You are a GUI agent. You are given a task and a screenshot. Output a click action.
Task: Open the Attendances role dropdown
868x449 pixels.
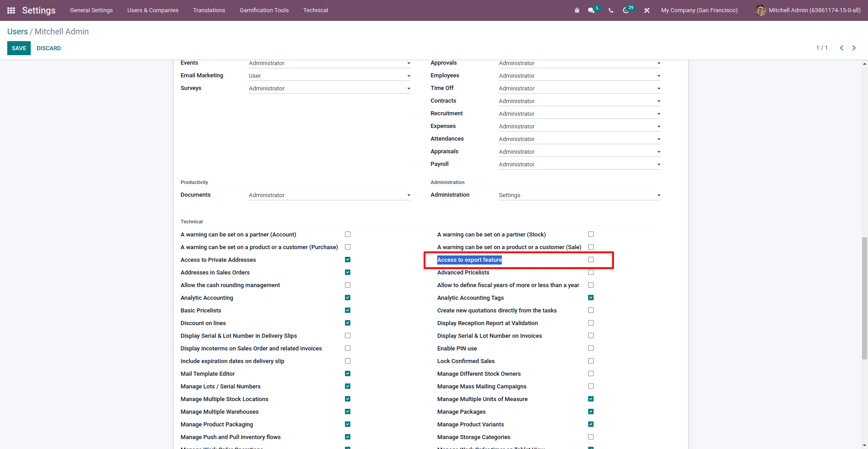[580, 139]
